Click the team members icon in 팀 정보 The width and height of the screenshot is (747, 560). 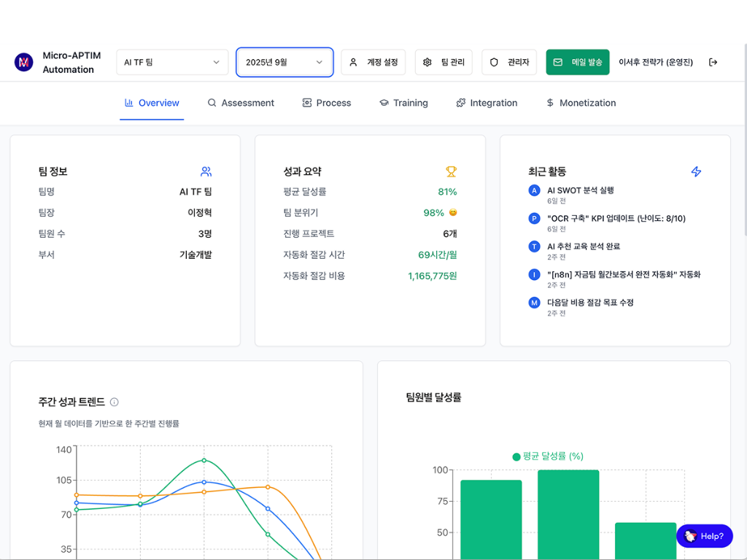(206, 172)
